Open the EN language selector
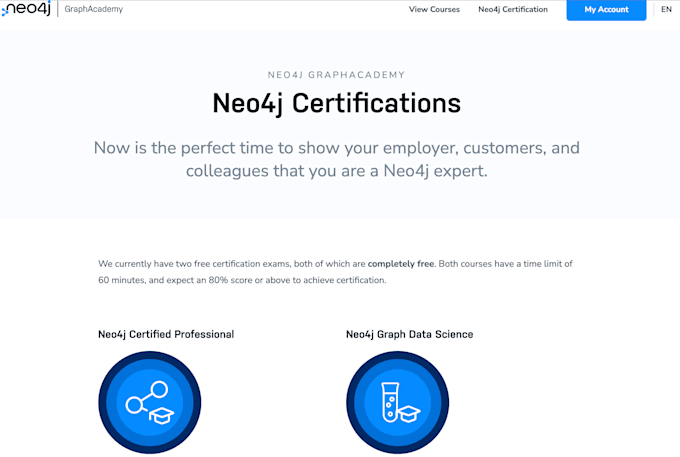 pyautogui.click(x=666, y=10)
